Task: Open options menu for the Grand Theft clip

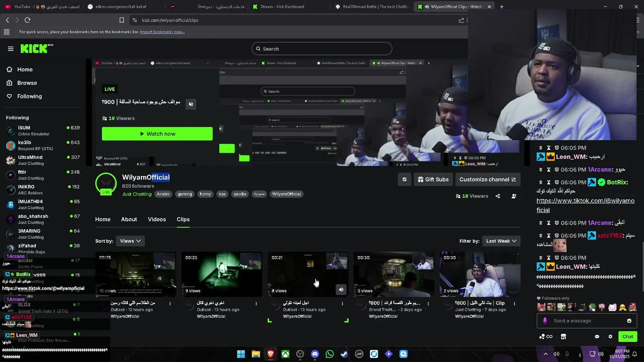Action: (428, 304)
